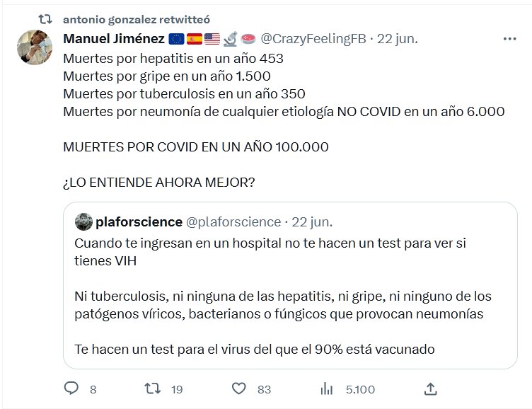
Task: Click the plaforscience avatar in quoted tweet
Action: [x=83, y=222]
